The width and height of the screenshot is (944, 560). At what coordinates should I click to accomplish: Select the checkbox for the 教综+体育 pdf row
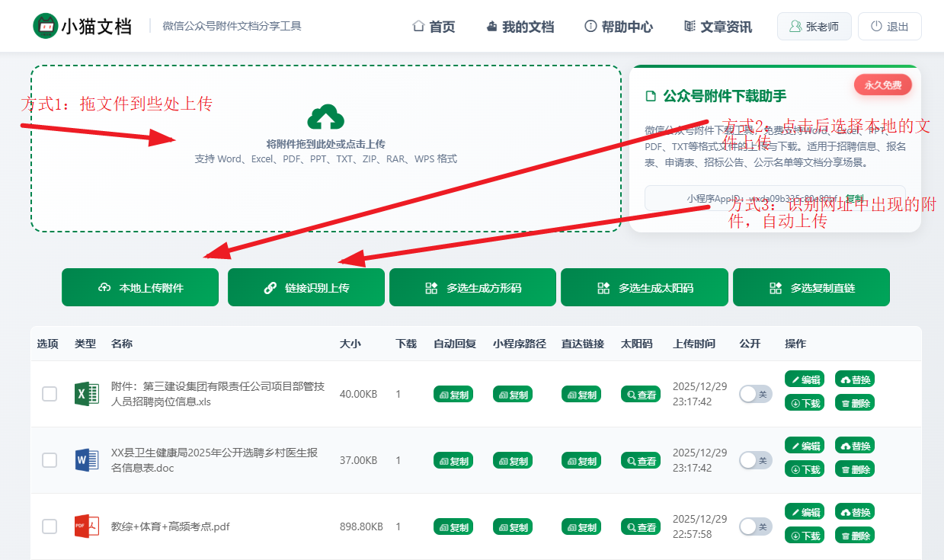click(x=50, y=526)
